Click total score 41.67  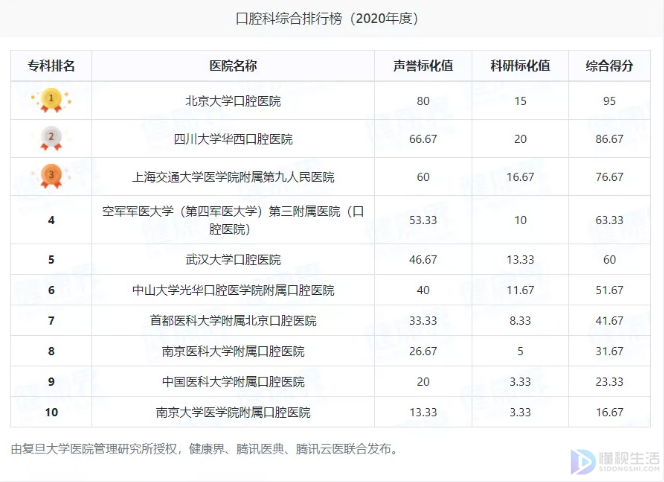[609, 321]
